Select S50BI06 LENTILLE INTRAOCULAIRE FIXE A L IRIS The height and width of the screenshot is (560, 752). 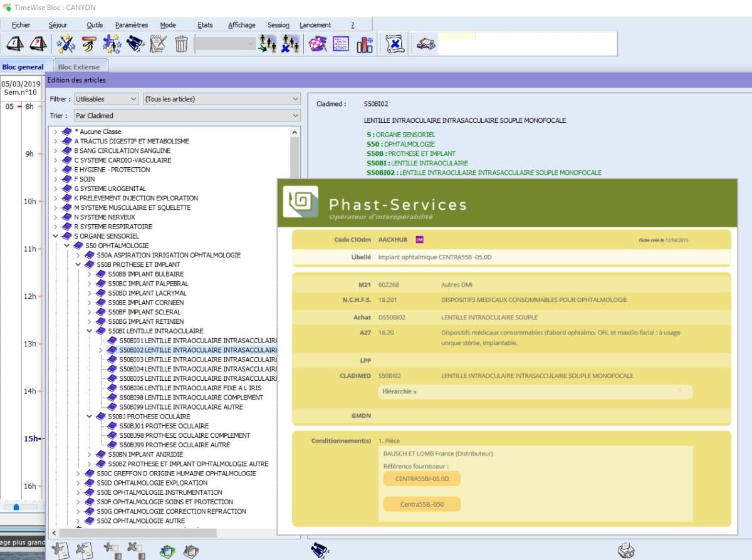(191, 388)
